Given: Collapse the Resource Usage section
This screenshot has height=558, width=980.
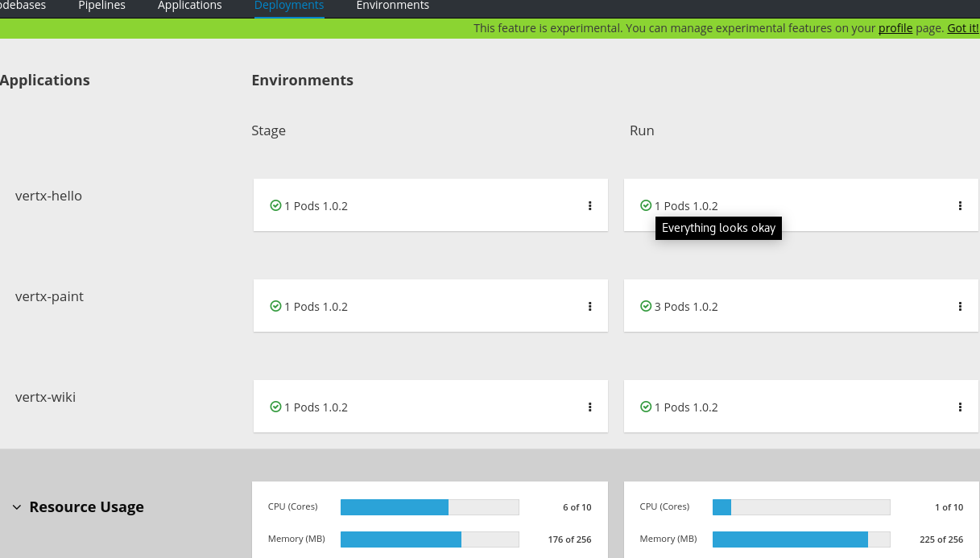Looking at the screenshot, I should coord(17,507).
